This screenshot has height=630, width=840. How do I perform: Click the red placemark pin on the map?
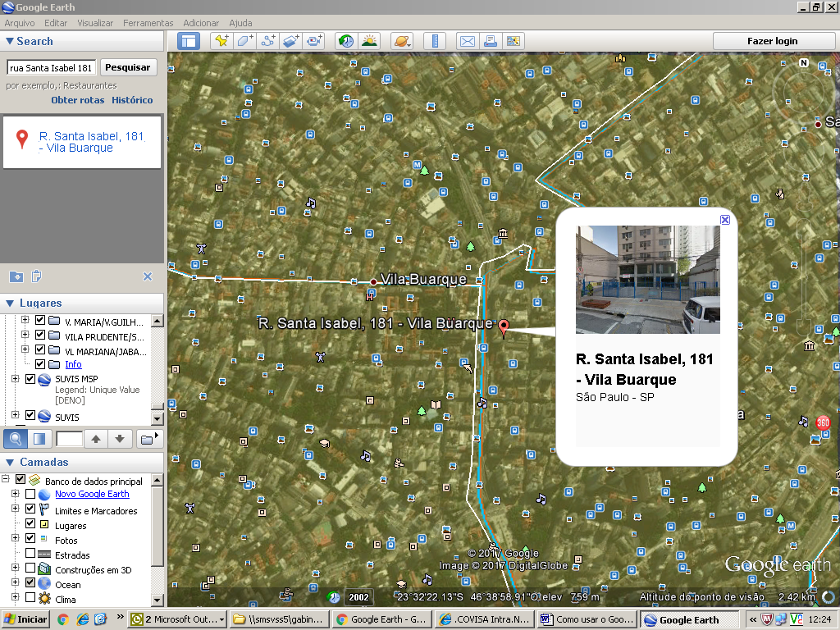(x=504, y=326)
